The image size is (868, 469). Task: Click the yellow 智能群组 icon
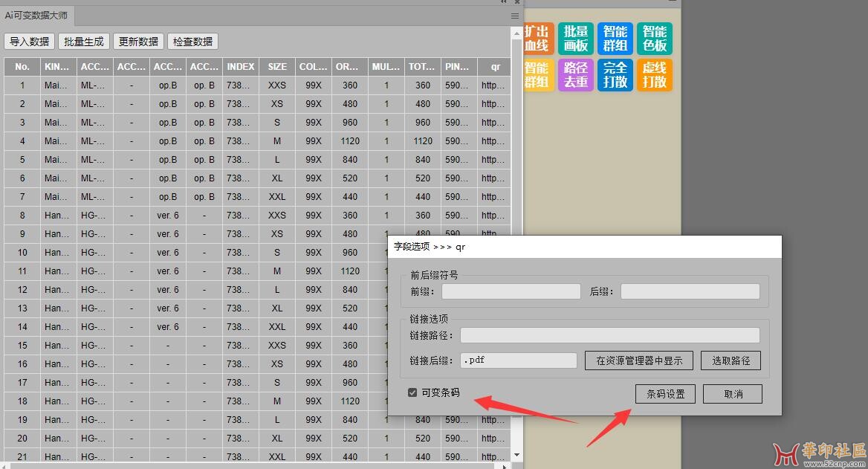tap(537, 75)
